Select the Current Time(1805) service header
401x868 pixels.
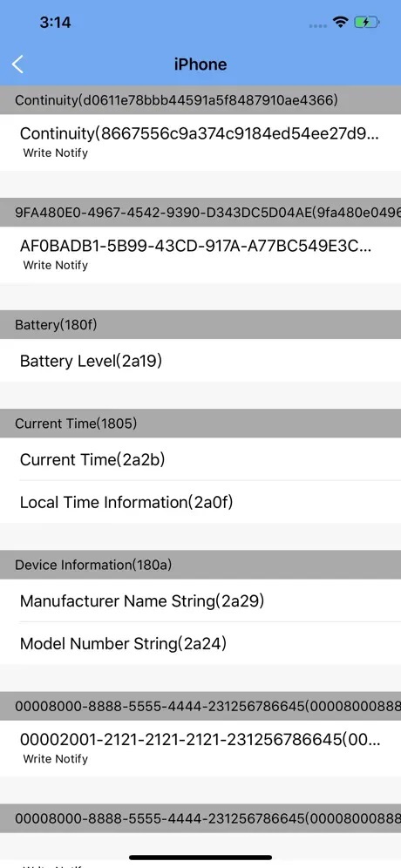point(200,424)
